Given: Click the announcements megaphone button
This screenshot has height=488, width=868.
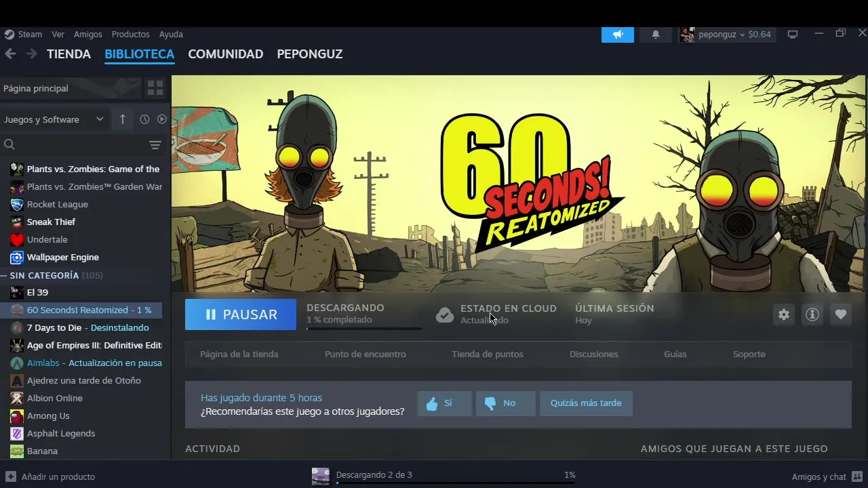Looking at the screenshot, I should click(x=618, y=35).
